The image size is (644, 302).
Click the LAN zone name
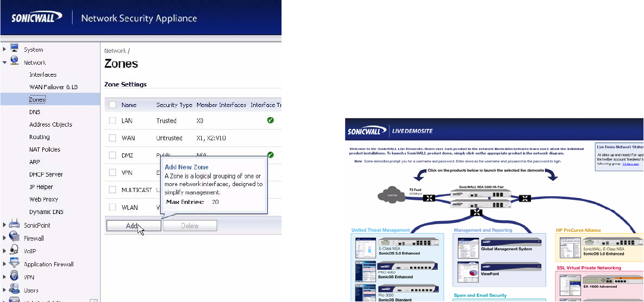click(127, 121)
